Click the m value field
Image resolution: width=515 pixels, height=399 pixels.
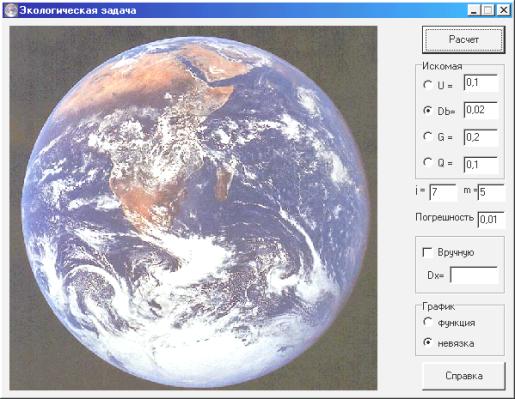tap(491, 192)
